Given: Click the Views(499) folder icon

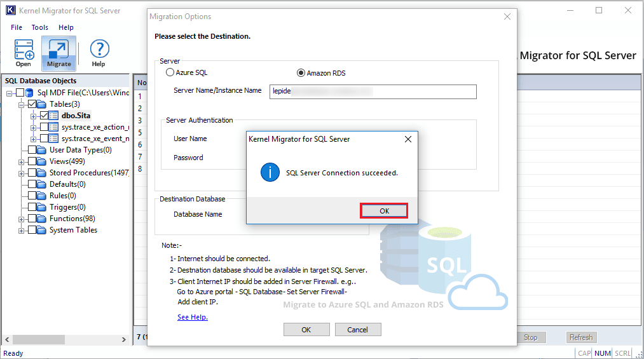Looking at the screenshot, I should tap(41, 161).
